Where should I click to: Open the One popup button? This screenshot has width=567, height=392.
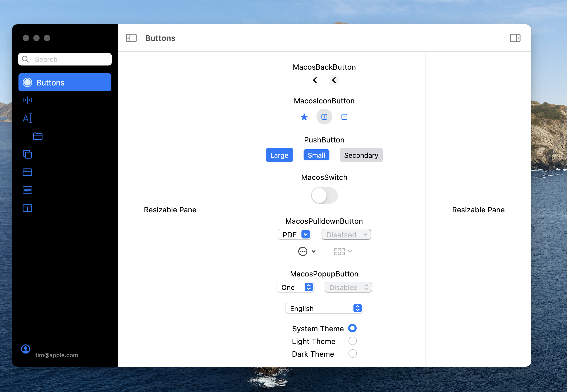coord(295,287)
